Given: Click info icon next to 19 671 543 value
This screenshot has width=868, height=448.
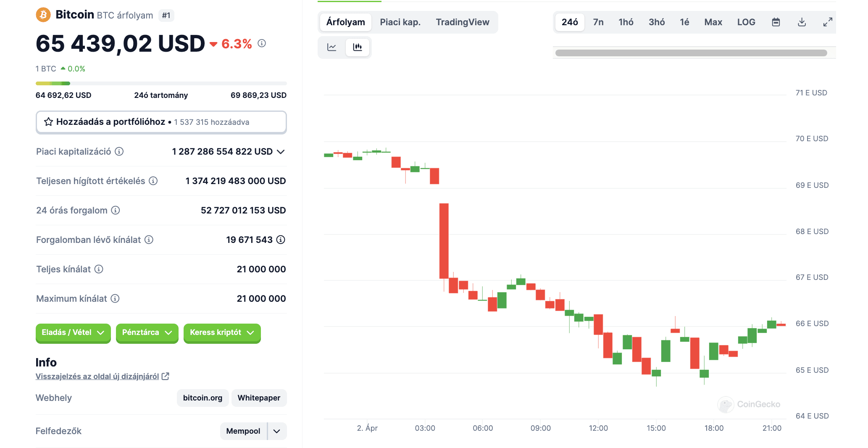Looking at the screenshot, I should [x=281, y=240].
